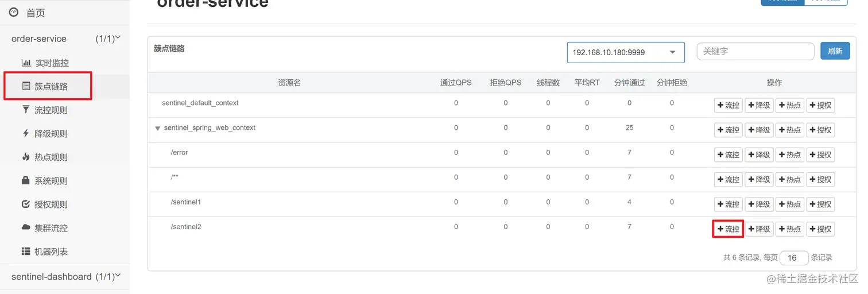Click the 刷新 refresh button

point(835,51)
